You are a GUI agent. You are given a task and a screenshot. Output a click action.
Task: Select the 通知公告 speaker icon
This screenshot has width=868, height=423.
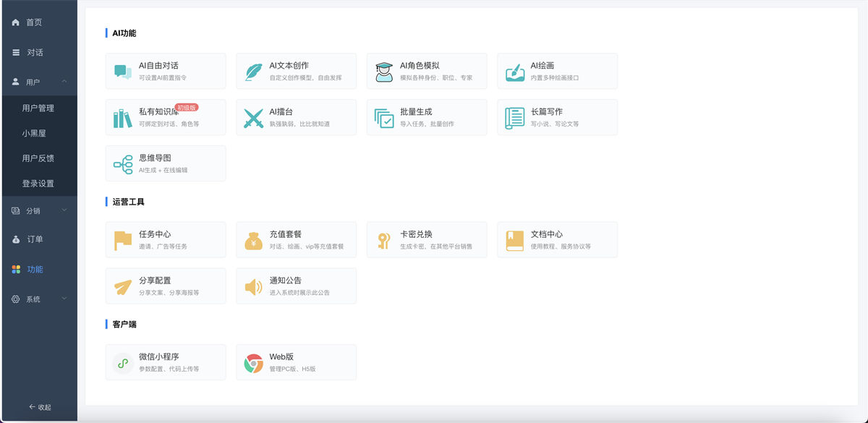[x=252, y=285]
